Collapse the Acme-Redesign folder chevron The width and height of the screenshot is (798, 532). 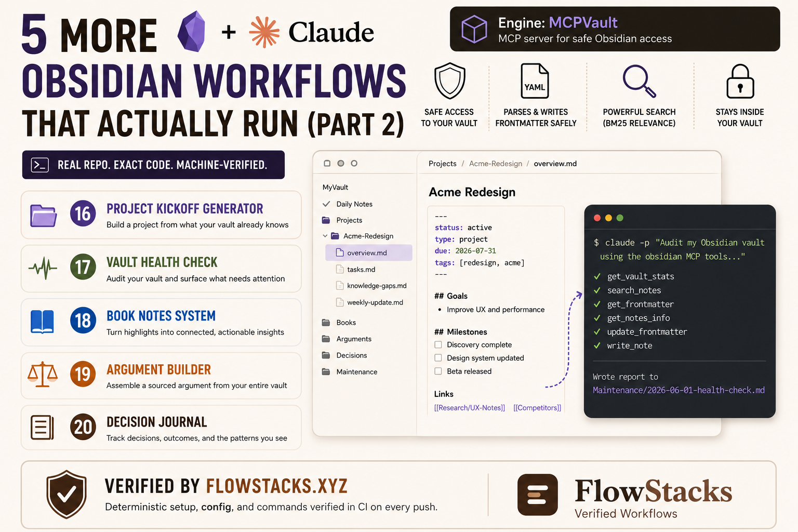pyautogui.click(x=325, y=236)
